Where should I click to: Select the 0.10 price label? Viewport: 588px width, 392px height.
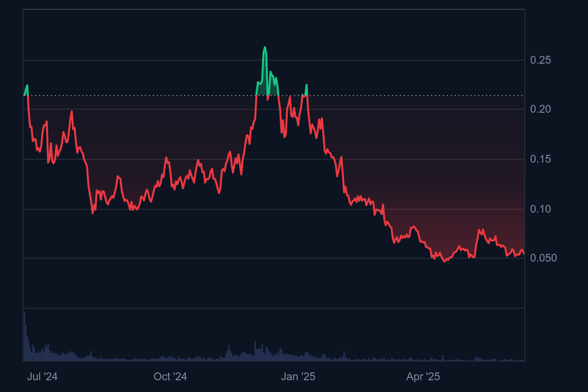click(541, 208)
